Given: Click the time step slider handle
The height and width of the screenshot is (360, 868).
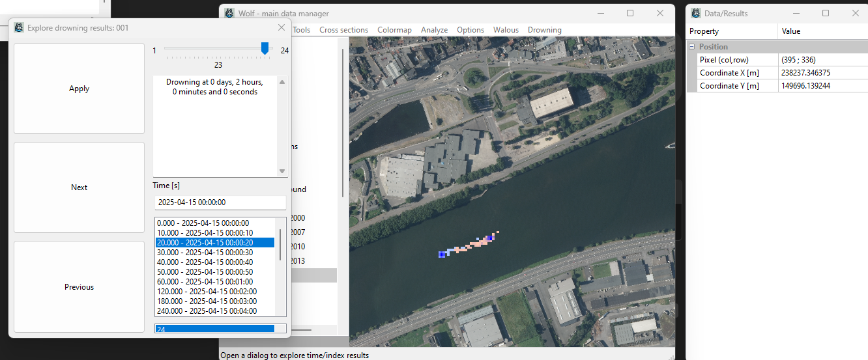Looking at the screenshot, I should [265, 49].
